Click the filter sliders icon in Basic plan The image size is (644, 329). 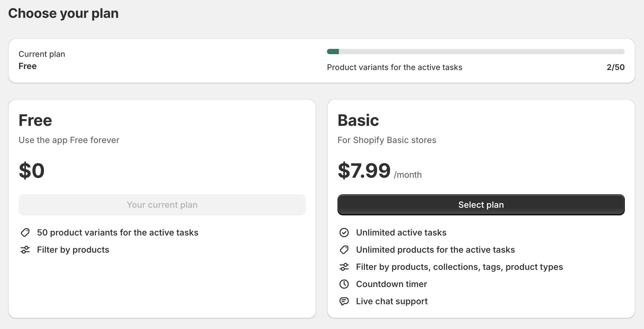coord(344,267)
